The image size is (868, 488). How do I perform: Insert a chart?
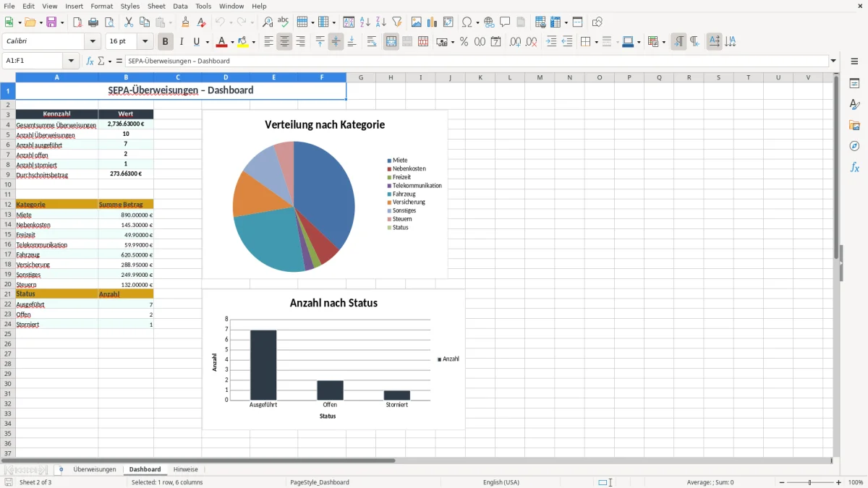pos(433,22)
